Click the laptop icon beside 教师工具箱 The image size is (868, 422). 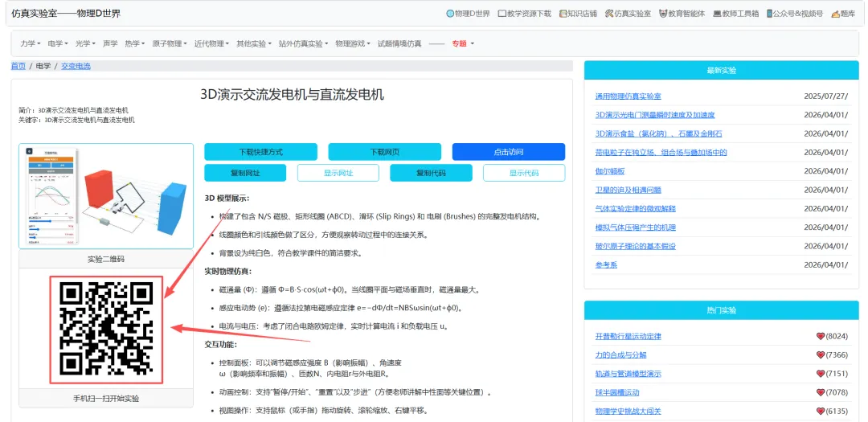(717, 14)
